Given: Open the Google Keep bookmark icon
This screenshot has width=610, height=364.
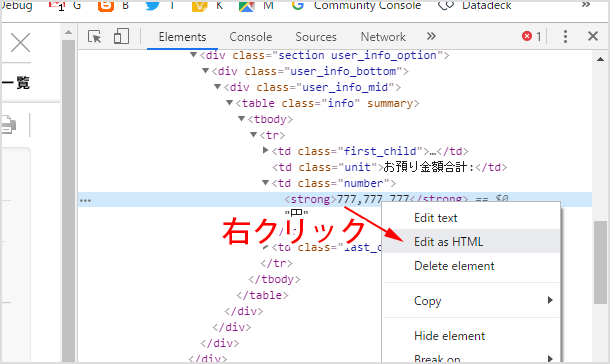Looking at the screenshot, I should (199, 5).
